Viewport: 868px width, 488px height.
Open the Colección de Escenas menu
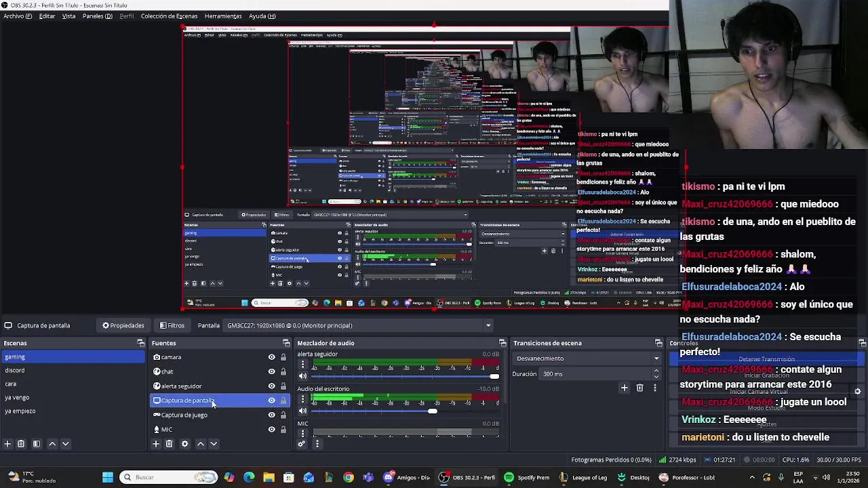(x=169, y=16)
